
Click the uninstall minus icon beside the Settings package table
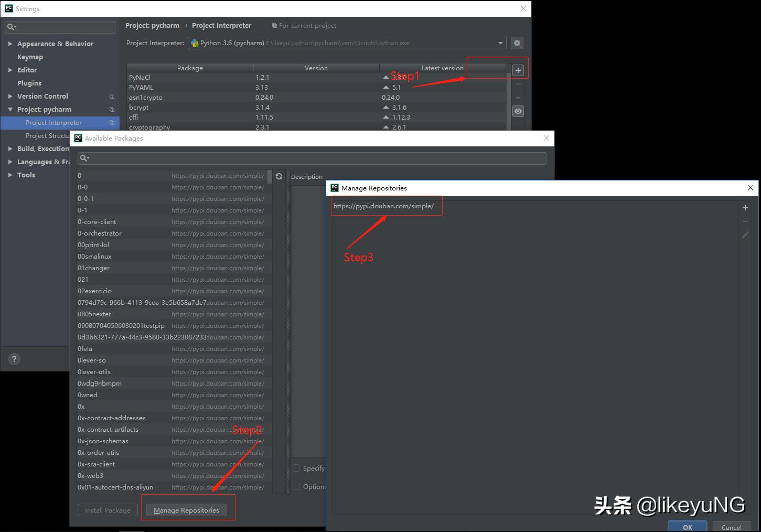click(x=518, y=84)
